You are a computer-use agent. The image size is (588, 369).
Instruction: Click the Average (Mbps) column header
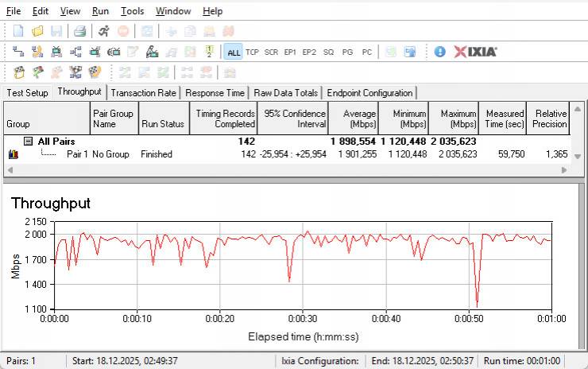[353, 118]
